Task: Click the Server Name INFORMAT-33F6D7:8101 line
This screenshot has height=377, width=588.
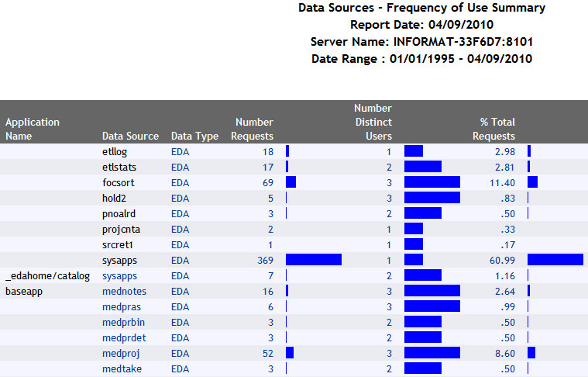Action: (422, 42)
